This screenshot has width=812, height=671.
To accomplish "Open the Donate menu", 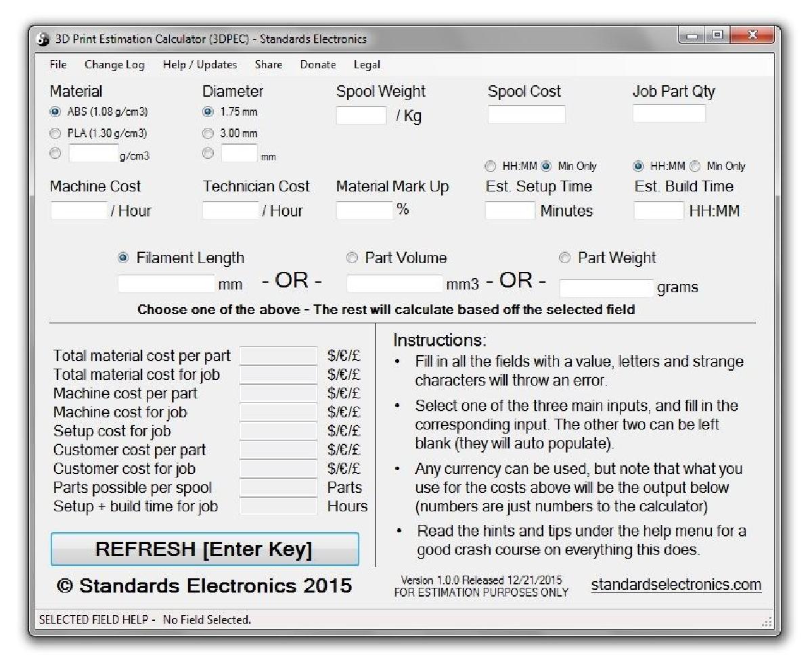I will click(x=318, y=65).
